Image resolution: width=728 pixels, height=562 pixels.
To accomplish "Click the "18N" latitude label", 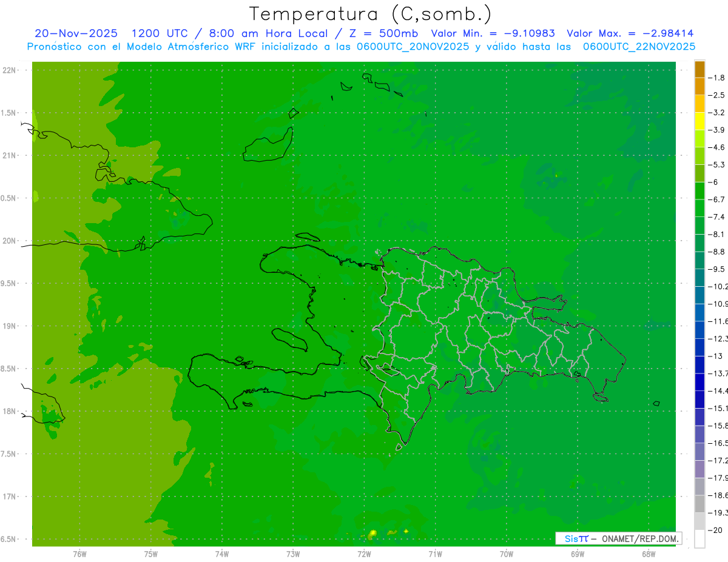I will [10, 411].
